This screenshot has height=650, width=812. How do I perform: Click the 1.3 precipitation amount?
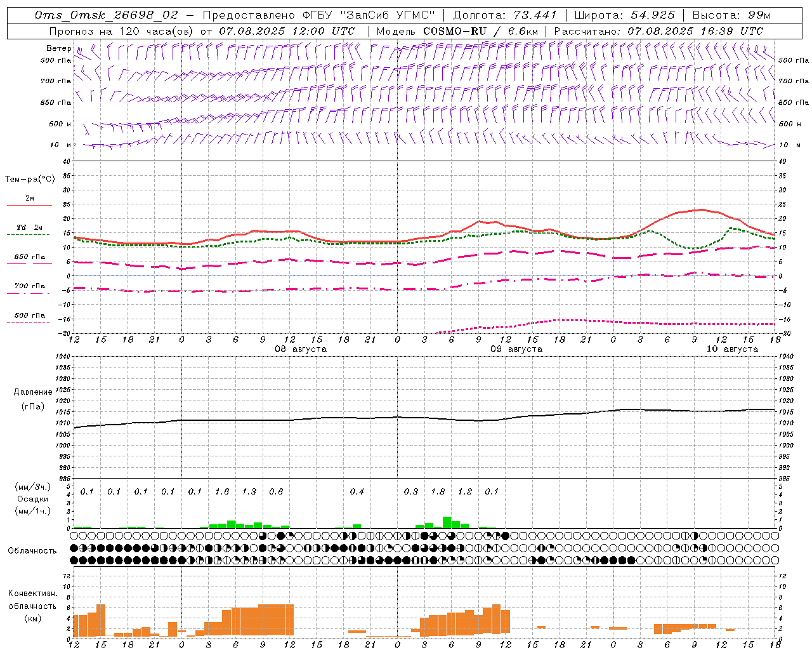point(249,491)
